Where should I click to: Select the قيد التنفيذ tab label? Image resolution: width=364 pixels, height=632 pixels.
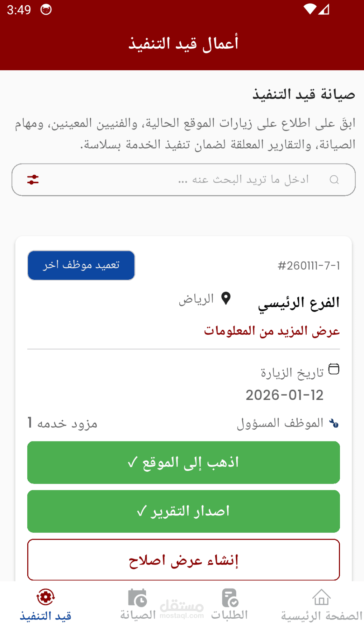point(46,616)
